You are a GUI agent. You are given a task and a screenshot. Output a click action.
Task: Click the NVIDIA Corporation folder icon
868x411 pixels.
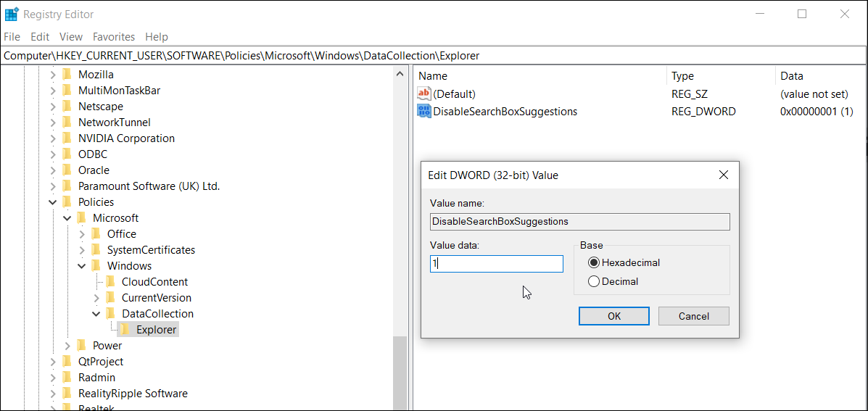67,138
